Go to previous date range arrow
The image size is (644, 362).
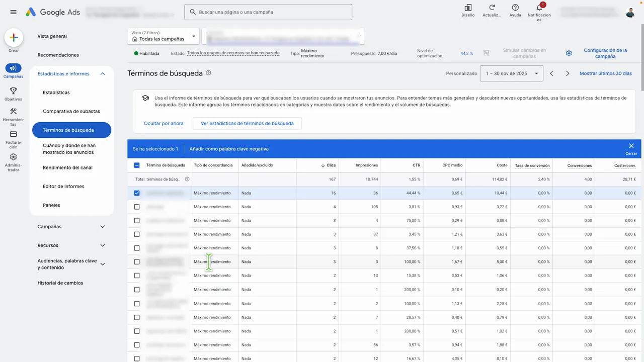click(x=551, y=73)
